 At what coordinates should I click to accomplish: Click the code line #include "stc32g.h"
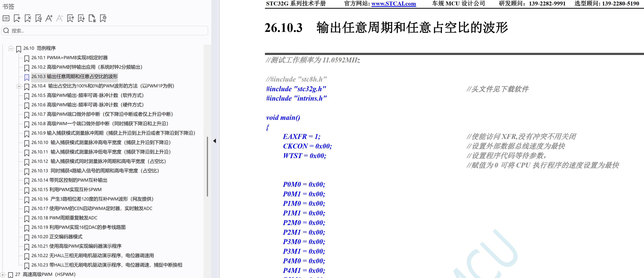coord(296,89)
